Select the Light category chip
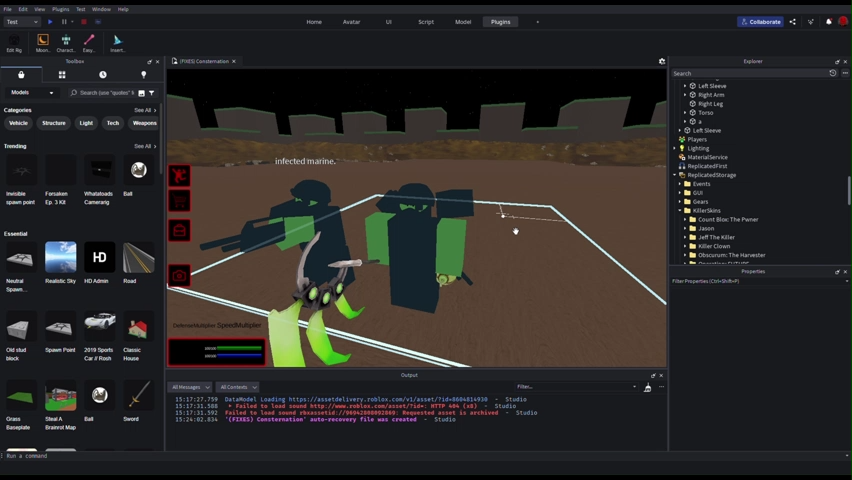The height and width of the screenshot is (480, 852). 86,123
